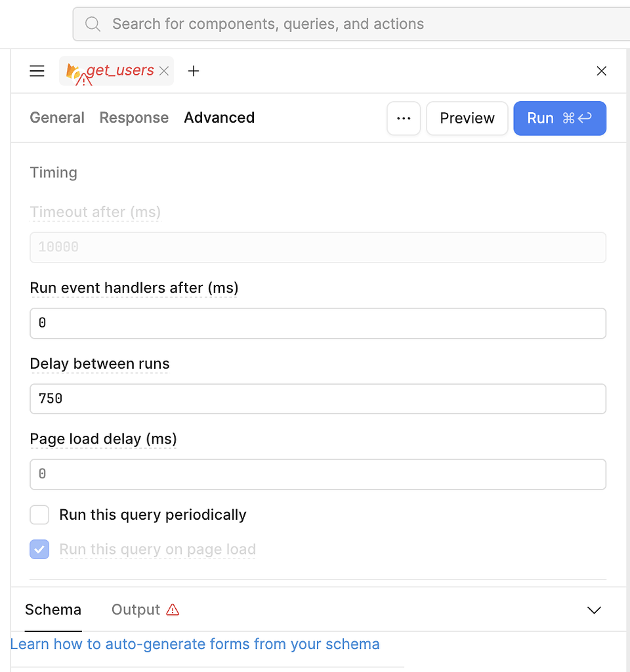
Task: Select the Schema tab
Action: pyautogui.click(x=52, y=610)
